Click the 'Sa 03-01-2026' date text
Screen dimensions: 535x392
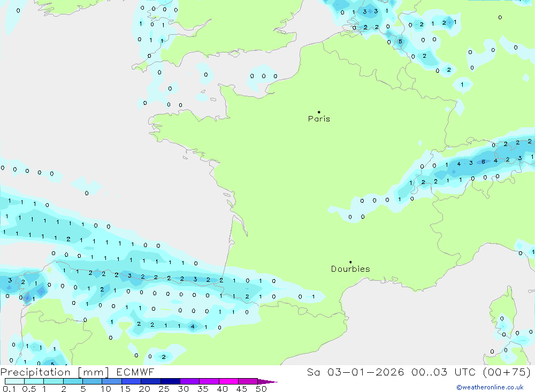pos(355,372)
